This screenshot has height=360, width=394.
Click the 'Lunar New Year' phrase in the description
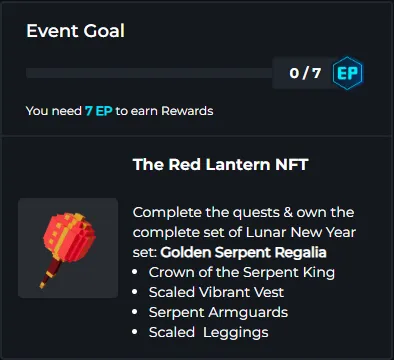[x=301, y=232]
